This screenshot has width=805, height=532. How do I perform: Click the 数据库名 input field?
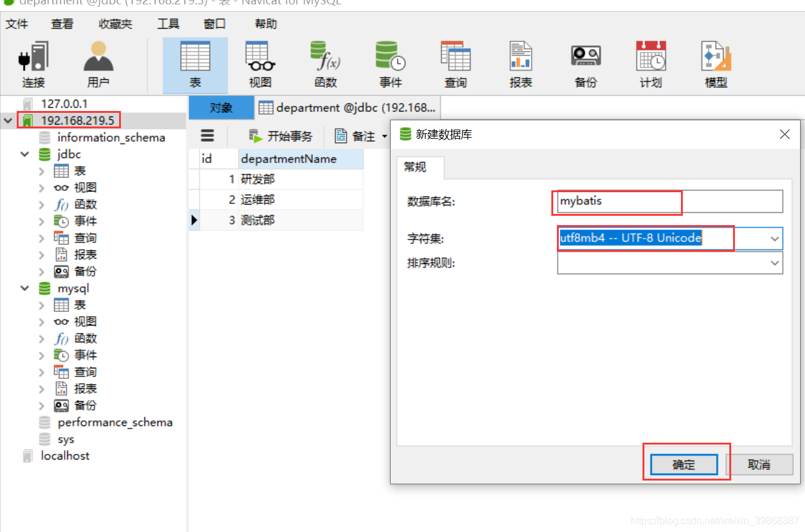pyautogui.click(x=670, y=202)
